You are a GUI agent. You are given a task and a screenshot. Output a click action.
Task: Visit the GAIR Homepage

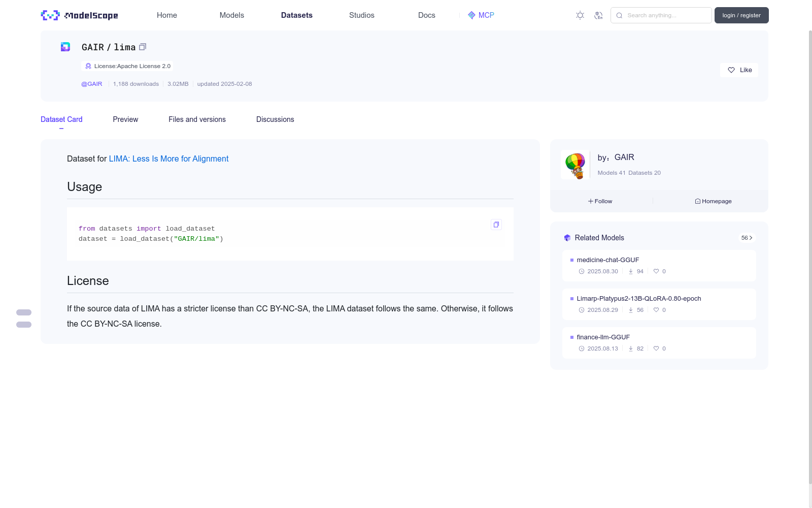(713, 201)
